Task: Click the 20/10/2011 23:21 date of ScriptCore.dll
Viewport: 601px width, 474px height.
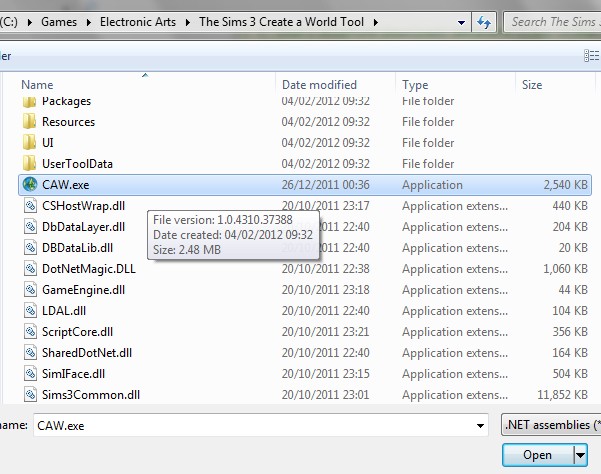Action: tap(326, 332)
